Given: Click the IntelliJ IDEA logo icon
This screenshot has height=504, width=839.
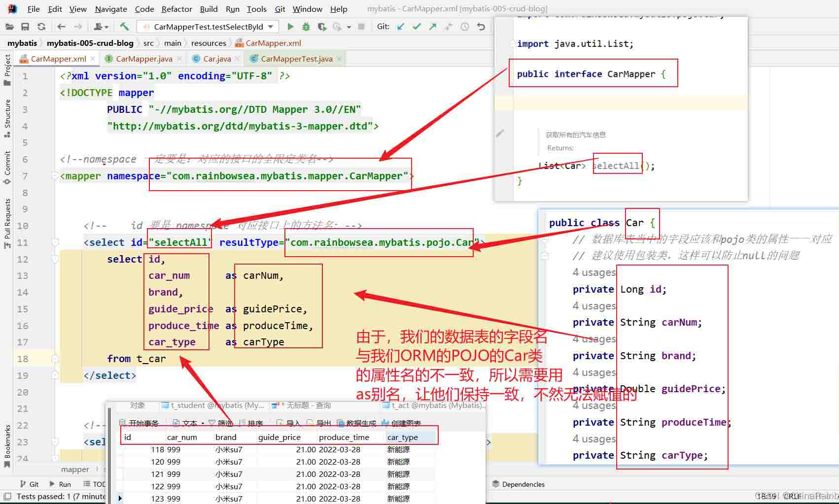Looking at the screenshot, I should [12, 9].
